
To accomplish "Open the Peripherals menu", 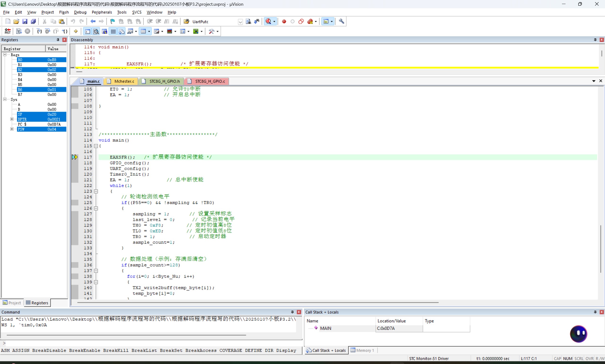I will pyautogui.click(x=102, y=12).
